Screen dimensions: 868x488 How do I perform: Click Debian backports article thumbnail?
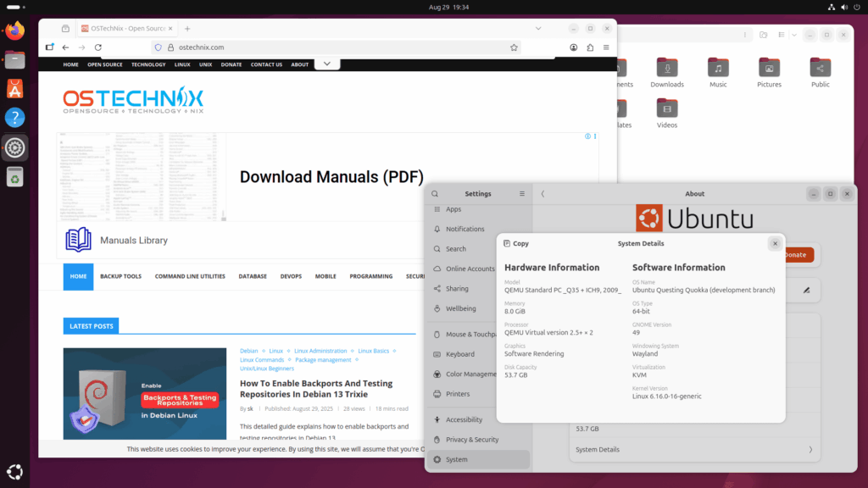click(144, 394)
